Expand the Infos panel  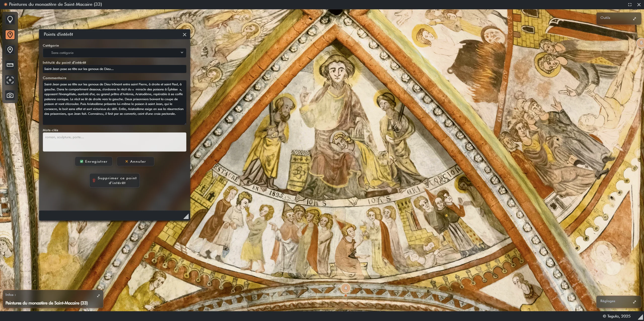[98, 296]
